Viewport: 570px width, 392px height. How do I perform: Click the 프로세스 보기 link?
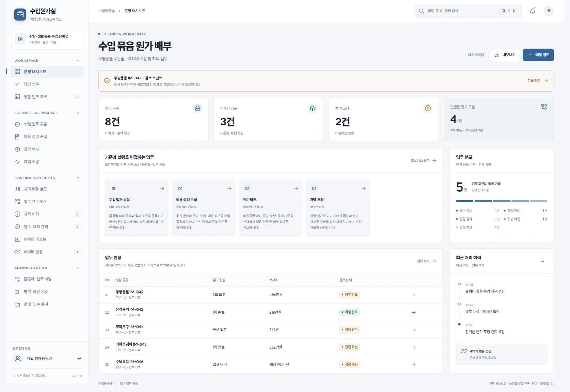pos(424,161)
